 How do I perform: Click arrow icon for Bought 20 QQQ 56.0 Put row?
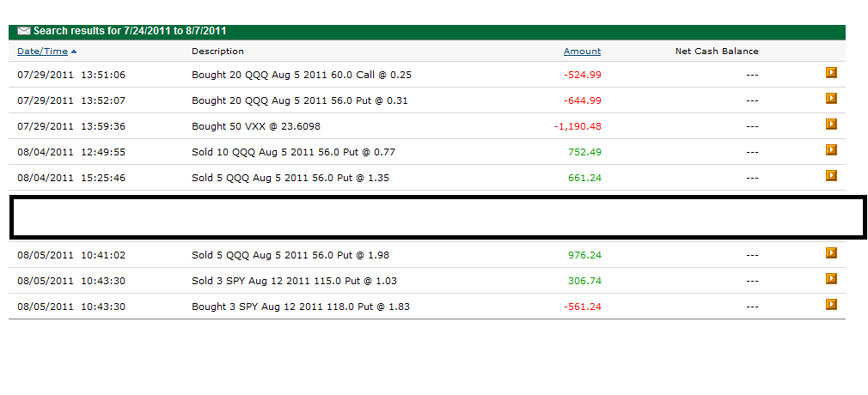tap(831, 99)
